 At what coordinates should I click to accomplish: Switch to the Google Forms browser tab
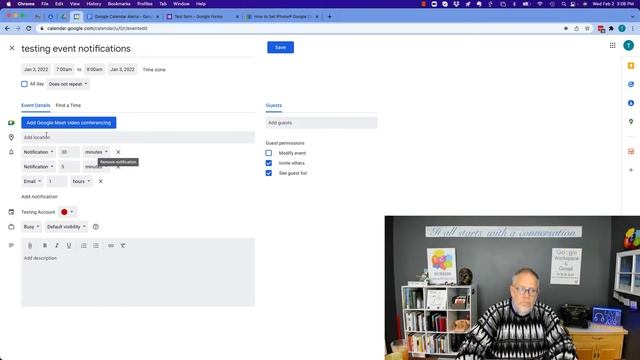[202, 17]
